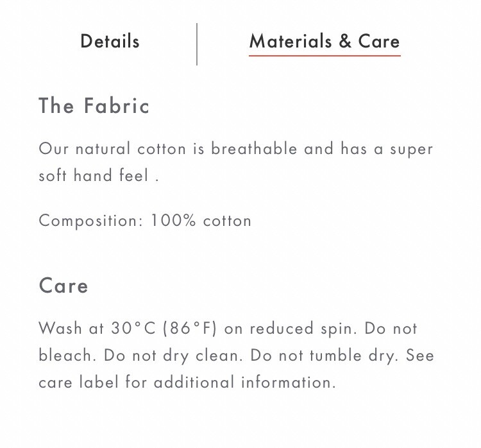Switch to the Details tab
Image resolution: width=481 pixels, height=448 pixels.
[x=110, y=42]
